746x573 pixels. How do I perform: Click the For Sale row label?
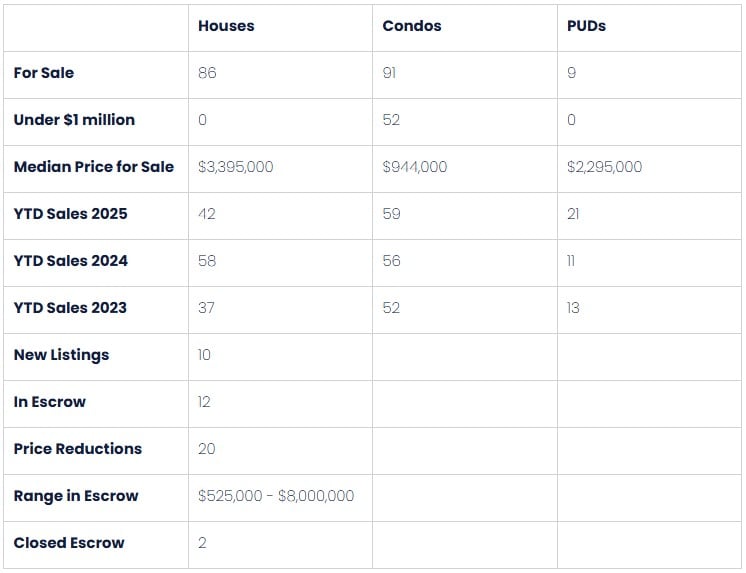(x=44, y=73)
